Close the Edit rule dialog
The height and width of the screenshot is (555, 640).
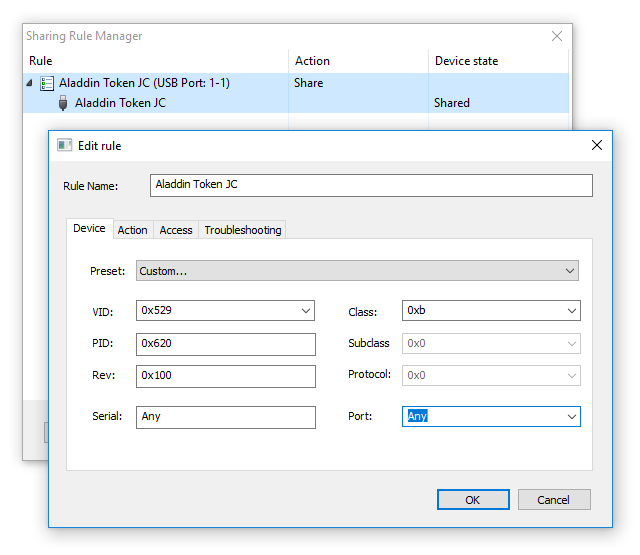pyautogui.click(x=596, y=145)
